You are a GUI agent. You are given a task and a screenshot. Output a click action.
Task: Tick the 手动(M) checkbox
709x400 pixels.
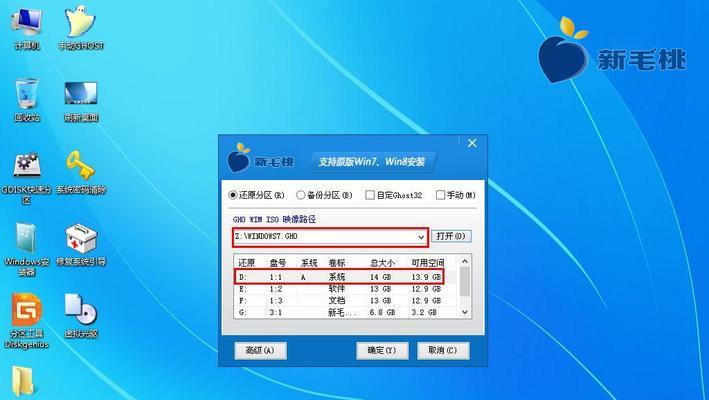(455, 195)
